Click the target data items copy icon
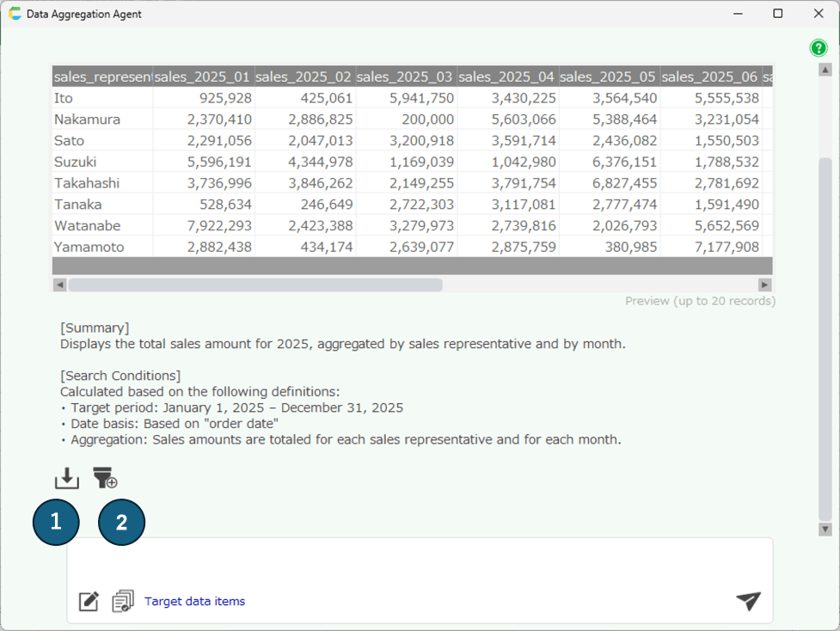The width and height of the screenshot is (840, 631). coord(123,601)
